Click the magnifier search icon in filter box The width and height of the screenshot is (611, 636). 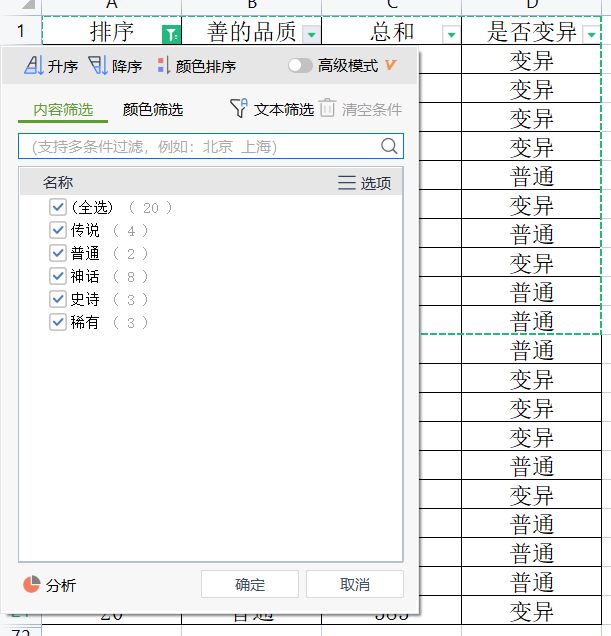coord(389,146)
